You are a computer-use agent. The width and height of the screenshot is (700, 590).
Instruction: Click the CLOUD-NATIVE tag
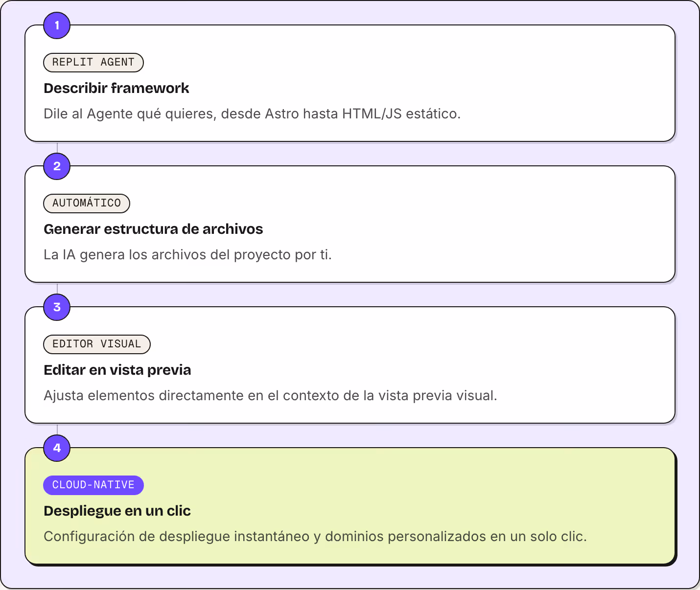(x=93, y=485)
